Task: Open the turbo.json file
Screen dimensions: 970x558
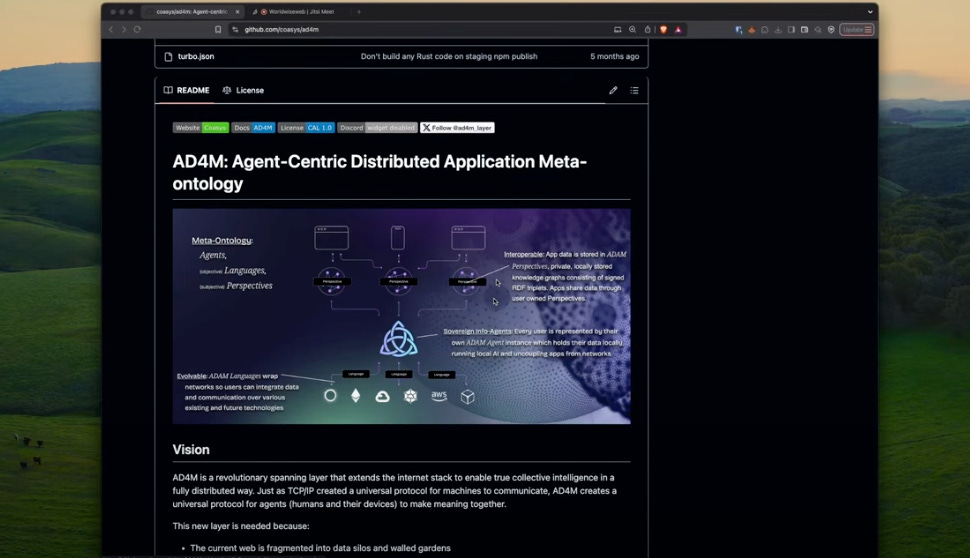Action: pyautogui.click(x=196, y=56)
